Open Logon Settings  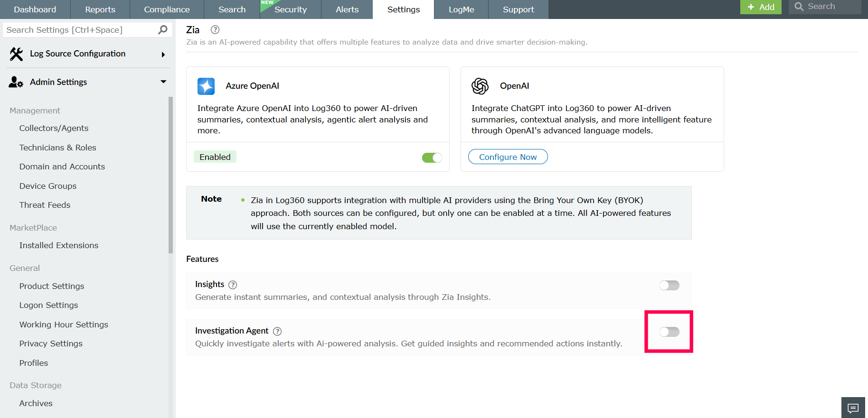(49, 305)
